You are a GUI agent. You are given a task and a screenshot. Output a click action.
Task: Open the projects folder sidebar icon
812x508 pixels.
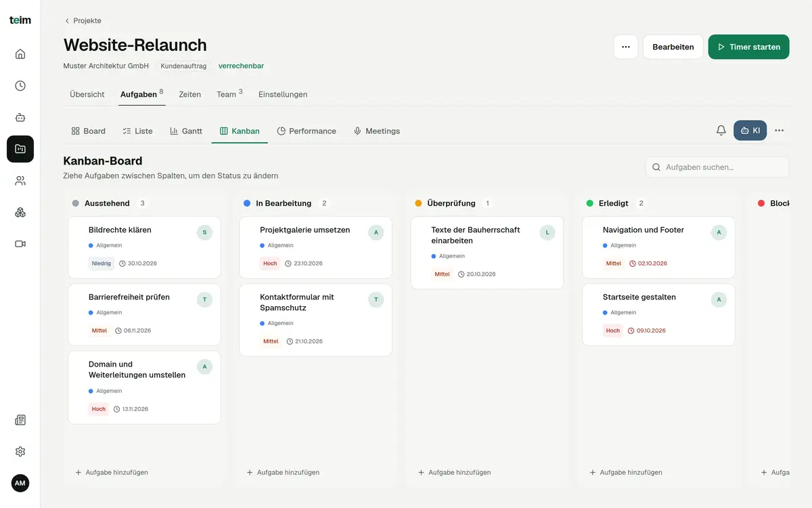20,149
